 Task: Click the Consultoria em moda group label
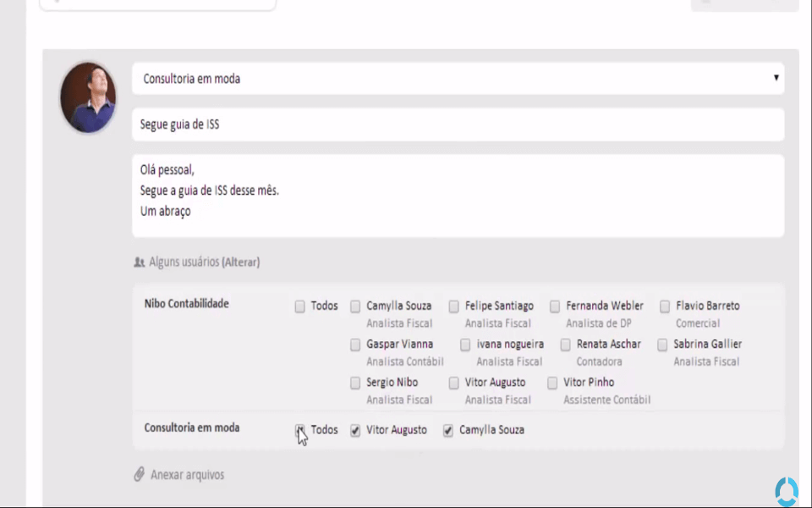192,428
